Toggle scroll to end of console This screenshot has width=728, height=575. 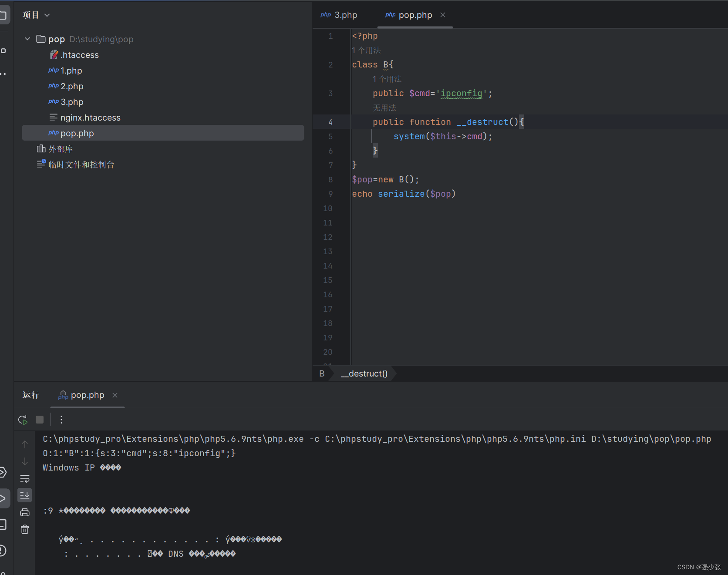point(25,495)
